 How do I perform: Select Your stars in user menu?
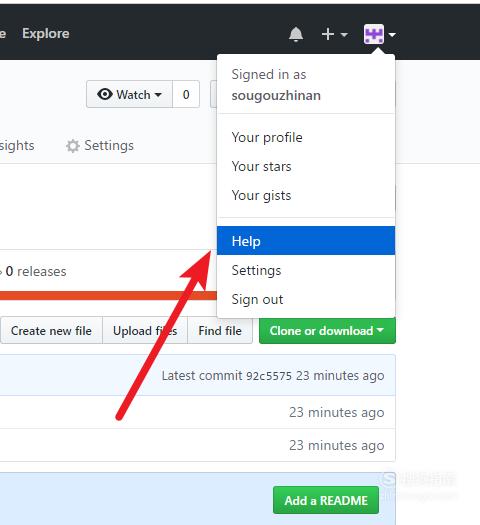pyautogui.click(x=306, y=166)
